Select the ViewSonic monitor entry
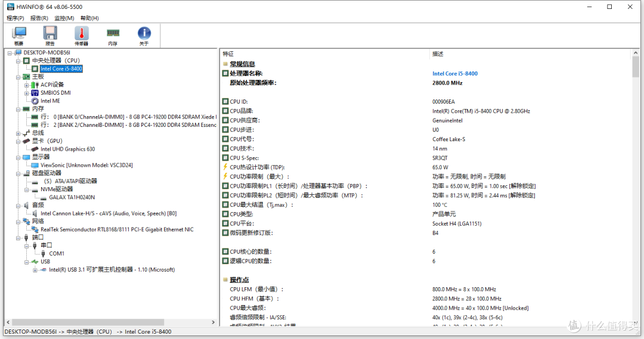644x339 pixels. coord(86,165)
